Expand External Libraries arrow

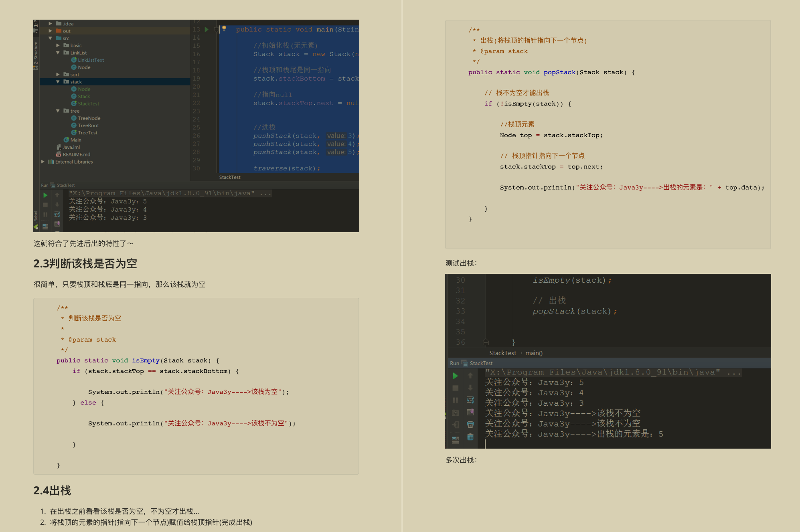point(43,162)
